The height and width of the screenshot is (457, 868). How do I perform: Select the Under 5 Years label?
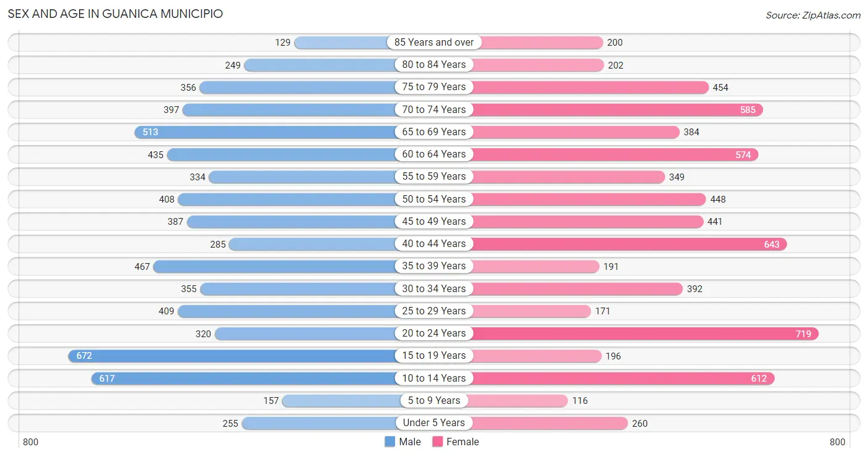pos(434,423)
